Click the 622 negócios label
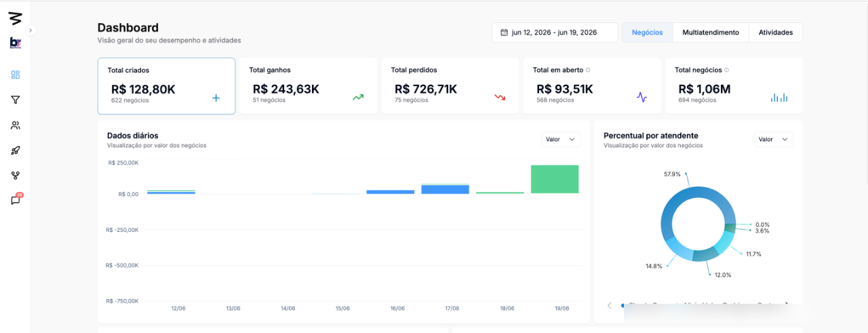This screenshot has height=333, width=868. (x=130, y=100)
